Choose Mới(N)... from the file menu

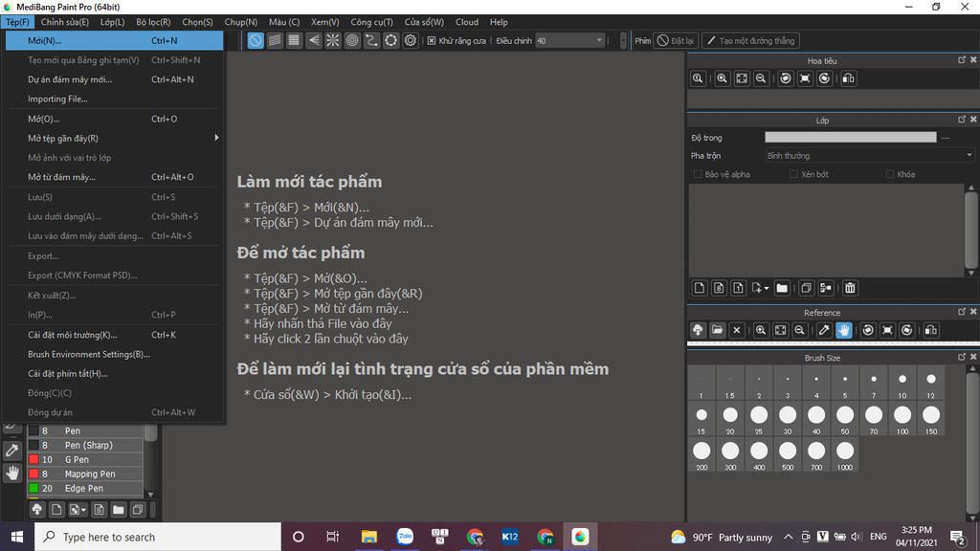115,40
